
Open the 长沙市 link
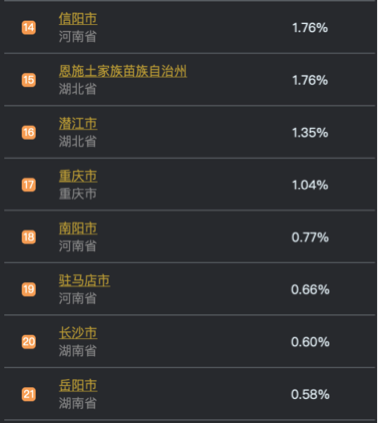pos(78,333)
